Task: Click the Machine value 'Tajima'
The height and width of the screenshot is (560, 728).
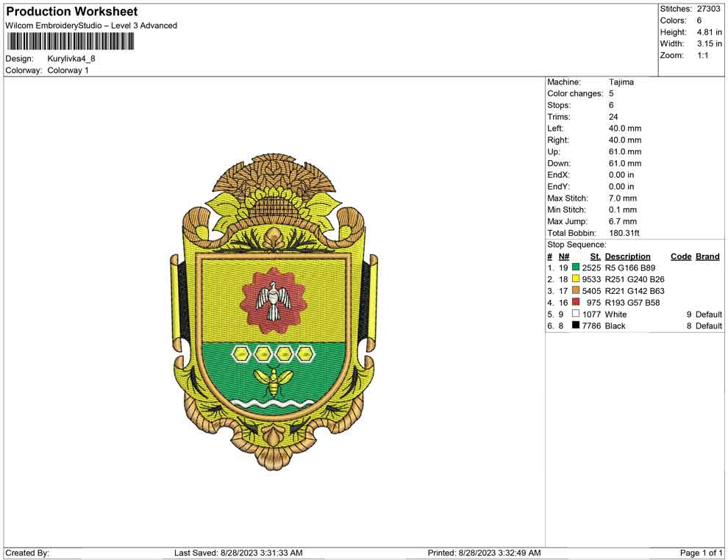Action: click(x=621, y=82)
